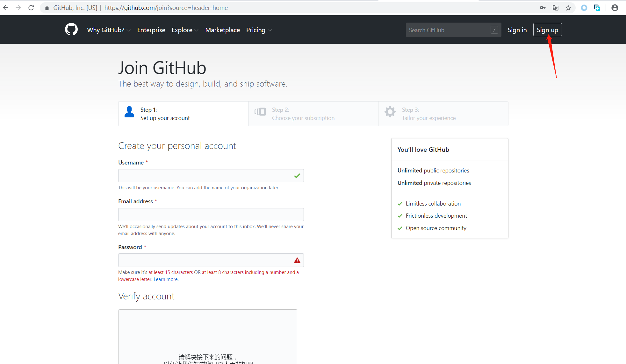Open the Learn more password link

[x=166, y=279]
